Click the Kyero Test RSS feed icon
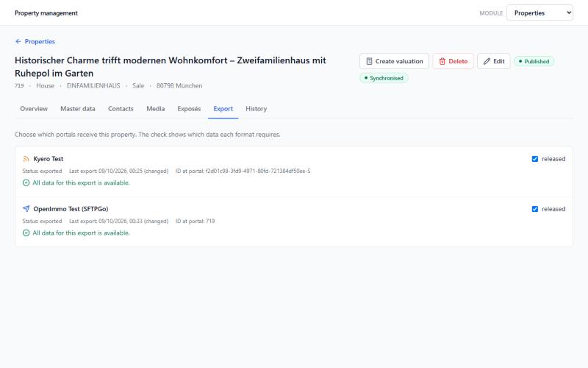 (26, 159)
